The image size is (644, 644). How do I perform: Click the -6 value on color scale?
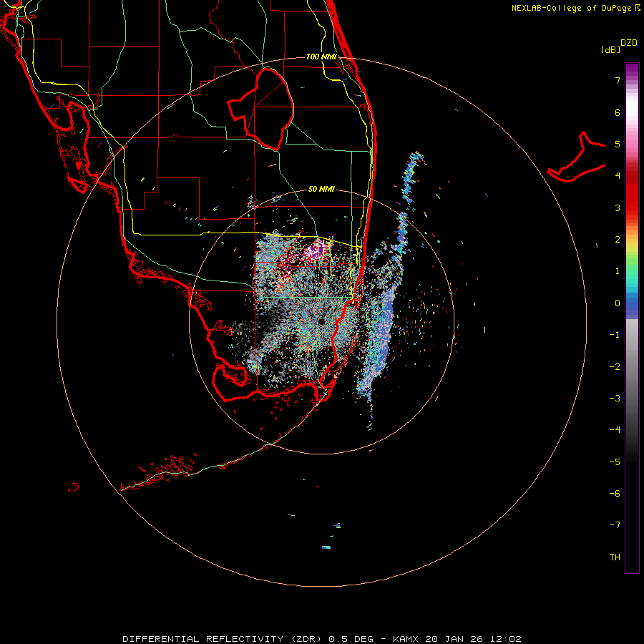615,493
